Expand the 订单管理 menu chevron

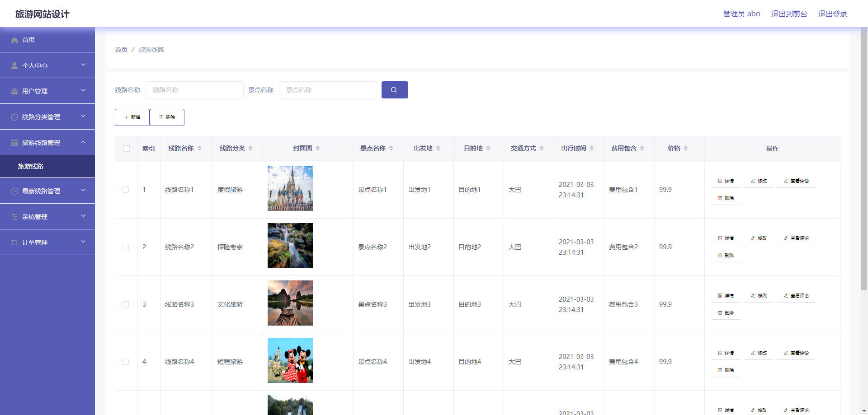coord(83,242)
